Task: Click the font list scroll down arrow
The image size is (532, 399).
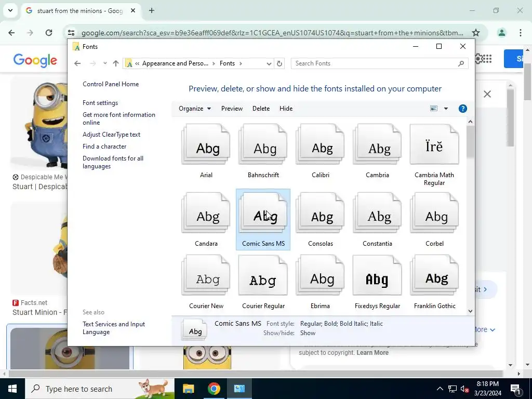Action: pos(470,311)
